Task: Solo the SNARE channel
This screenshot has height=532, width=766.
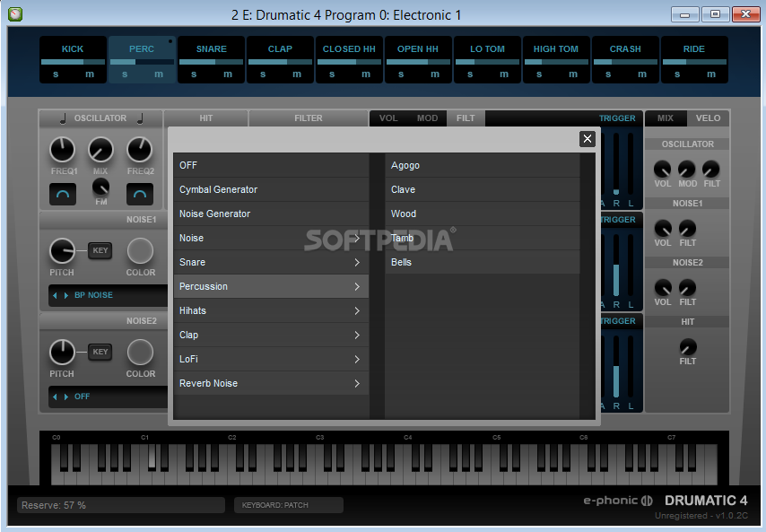Action: pos(194,74)
